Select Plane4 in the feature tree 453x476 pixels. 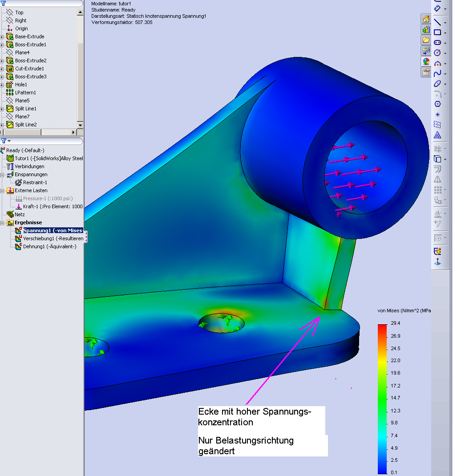(22, 52)
